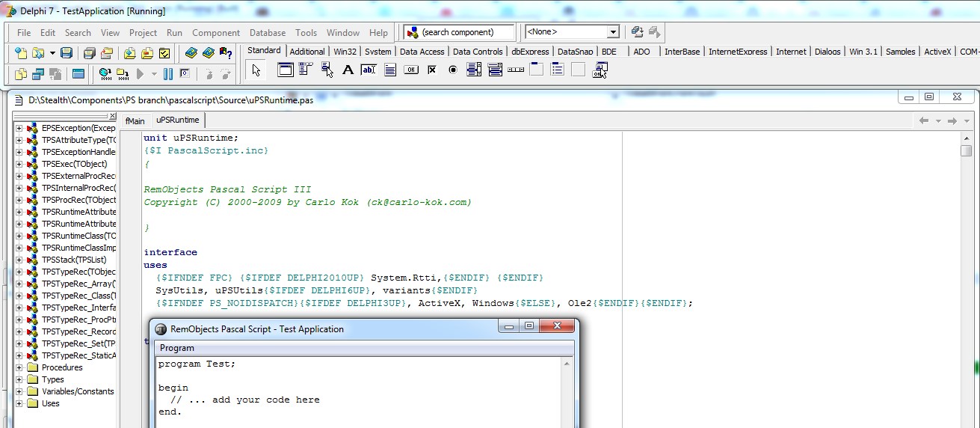The image size is (980, 428).
Task: Select TPSTypeRec_Array item in code explorer
Action: click(78, 284)
